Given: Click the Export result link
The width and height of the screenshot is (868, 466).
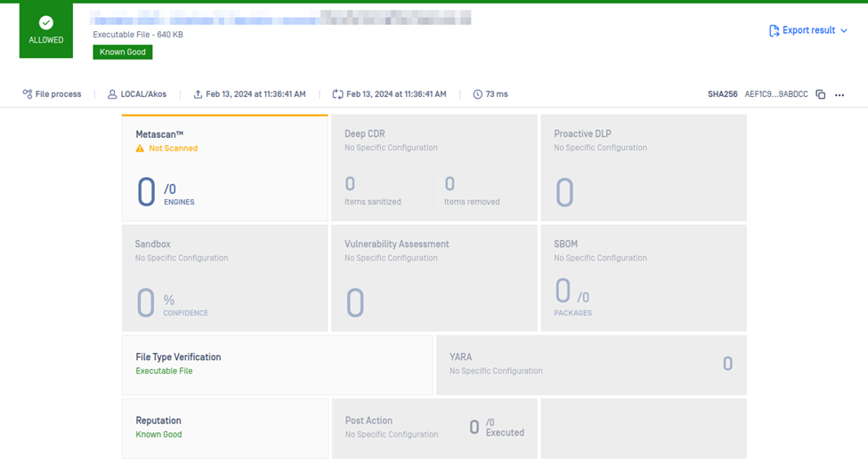Looking at the screenshot, I should point(808,30).
